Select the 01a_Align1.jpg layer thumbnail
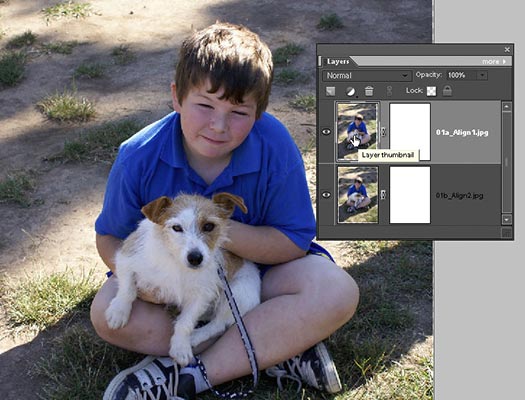The width and height of the screenshot is (525, 400). click(358, 132)
